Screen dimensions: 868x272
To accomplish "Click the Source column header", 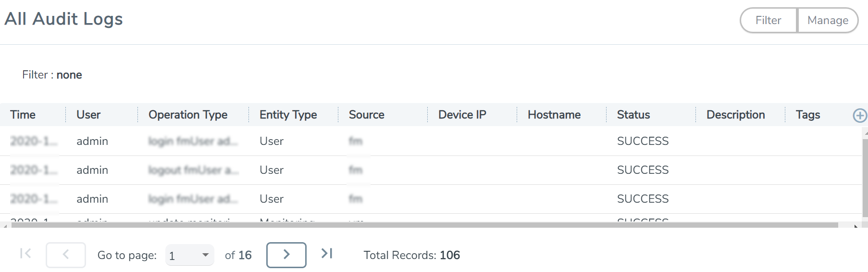I will pos(366,115).
